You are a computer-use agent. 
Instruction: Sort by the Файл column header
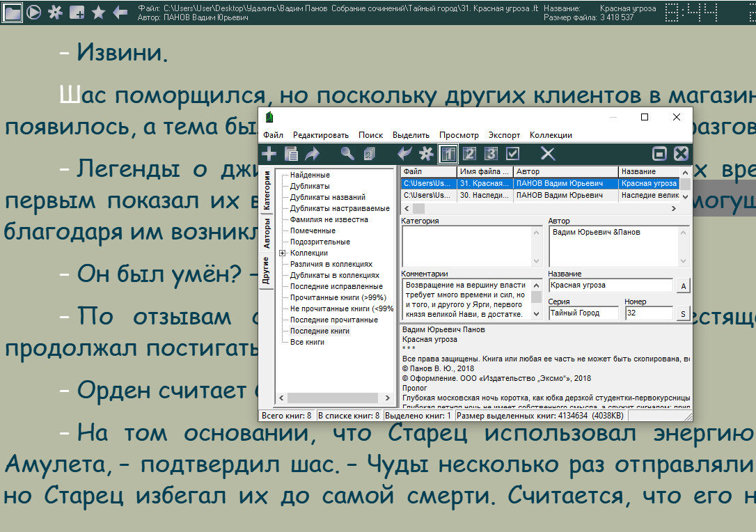click(x=429, y=172)
